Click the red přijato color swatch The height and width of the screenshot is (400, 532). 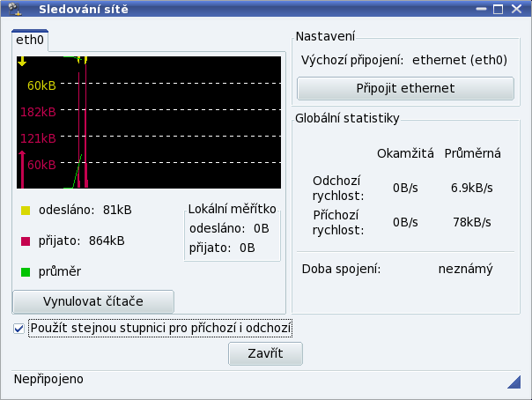tap(26, 241)
